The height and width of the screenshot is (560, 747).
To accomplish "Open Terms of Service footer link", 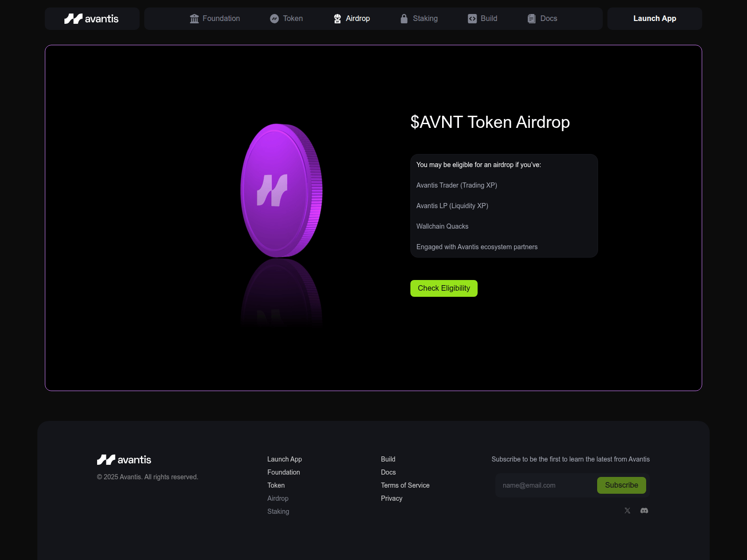I will tap(405, 485).
